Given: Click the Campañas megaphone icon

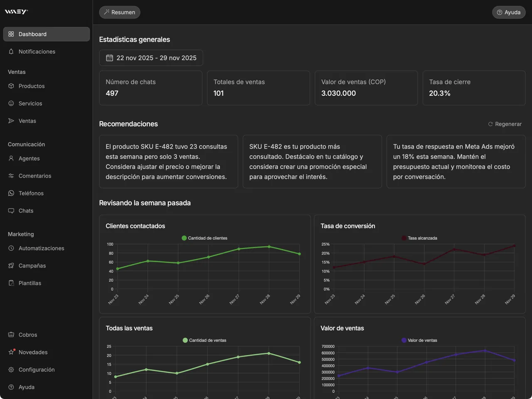Looking at the screenshot, I should click(11, 265).
